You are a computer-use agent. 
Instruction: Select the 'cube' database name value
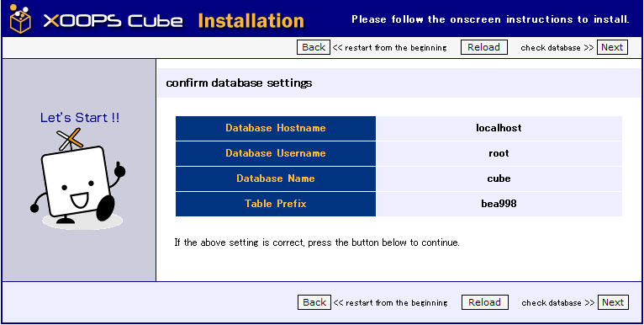(x=499, y=178)
